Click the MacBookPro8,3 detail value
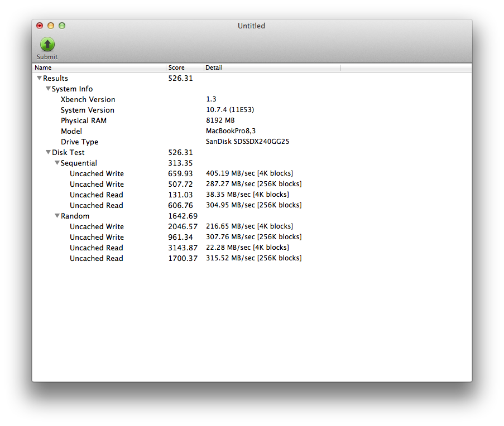Image resolution: width=504 pixels, height=426 pixels. (231, 131)
